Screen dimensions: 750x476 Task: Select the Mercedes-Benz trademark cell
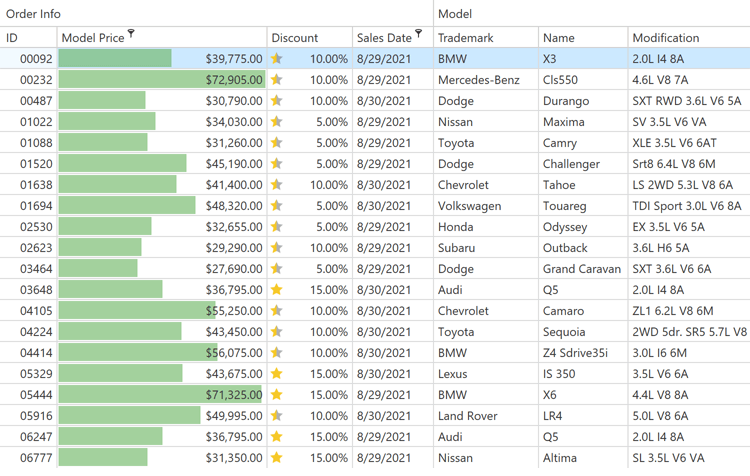click(x=478, y=80)
